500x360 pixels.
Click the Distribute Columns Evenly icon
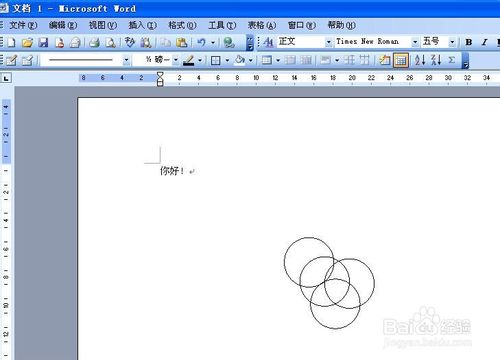pyautogui.click(x=364, y=60)
